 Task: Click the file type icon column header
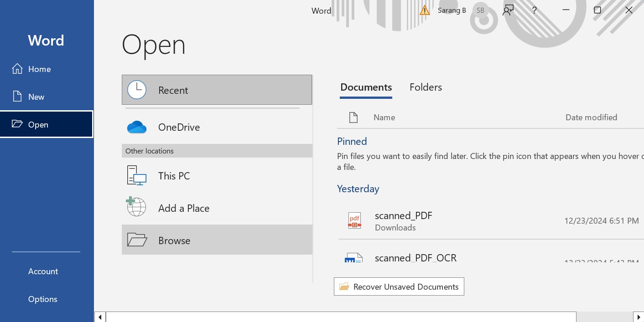(353, 118)
